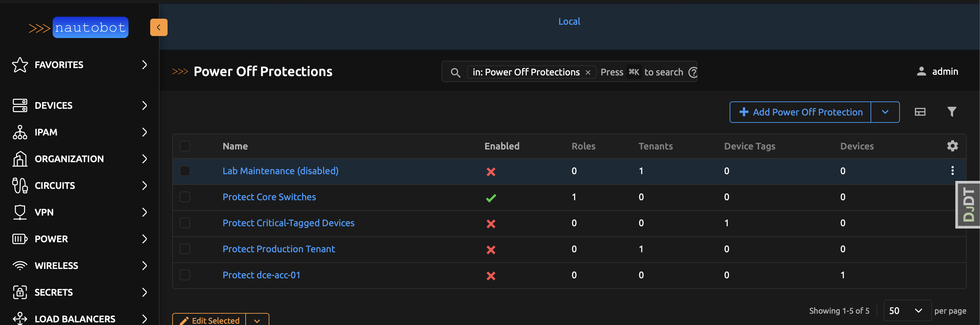Open the Add Power Off Protection dropdown arrow
980x325 pixels.
pos(885,112)
